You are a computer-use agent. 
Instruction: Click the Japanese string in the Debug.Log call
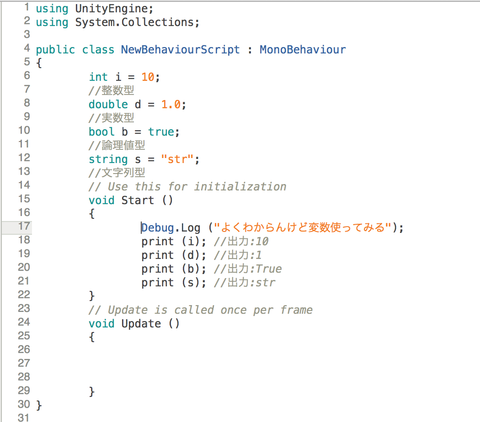(x=302, y=228)
